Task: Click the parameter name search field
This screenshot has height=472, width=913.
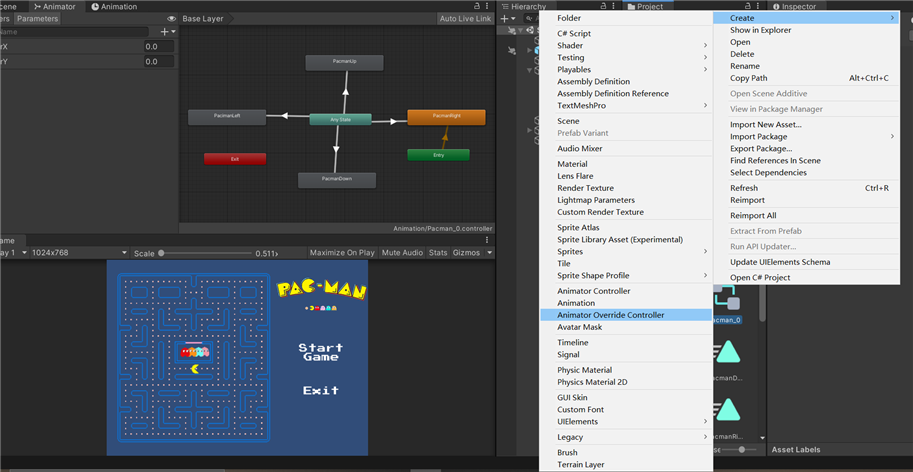Action: [75, 32]
